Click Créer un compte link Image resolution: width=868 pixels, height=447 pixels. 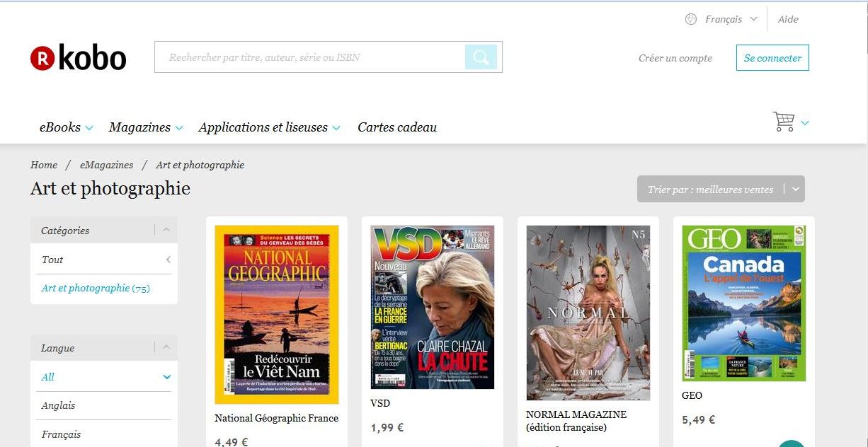click(x=675, y=58)
